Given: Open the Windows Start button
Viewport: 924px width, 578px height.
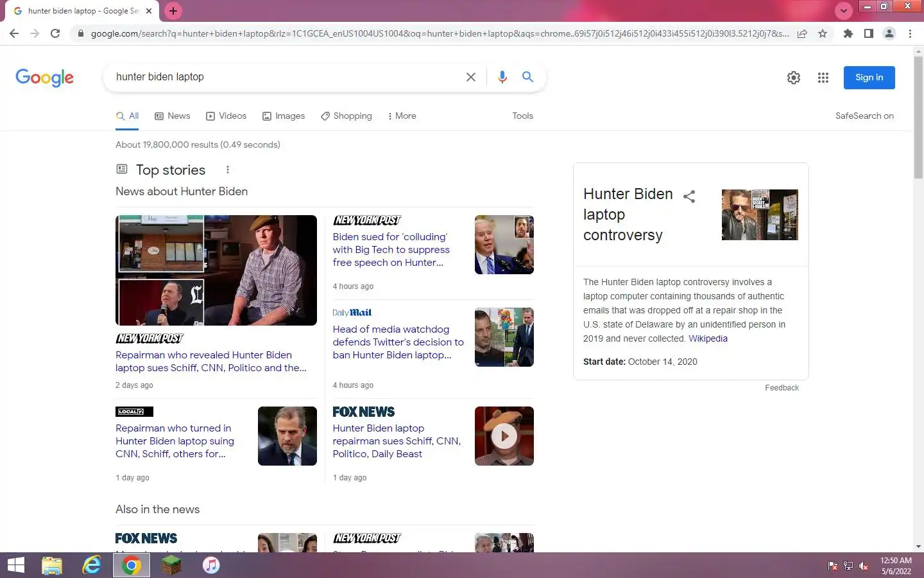Looking at the screenshot, I should tap(15, 565).
